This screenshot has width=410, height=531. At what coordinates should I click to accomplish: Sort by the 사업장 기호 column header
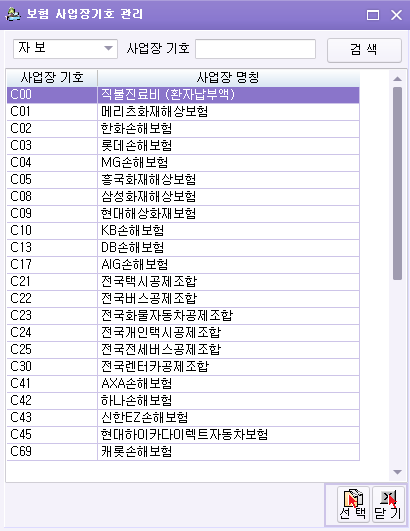pos(52,78)
